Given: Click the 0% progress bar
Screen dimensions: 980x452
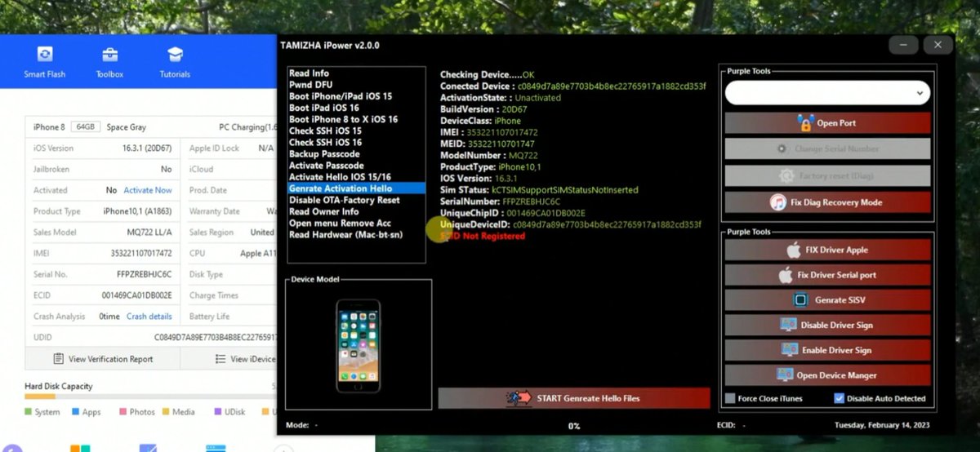Looking at the screenshot, I should (574, 426).
